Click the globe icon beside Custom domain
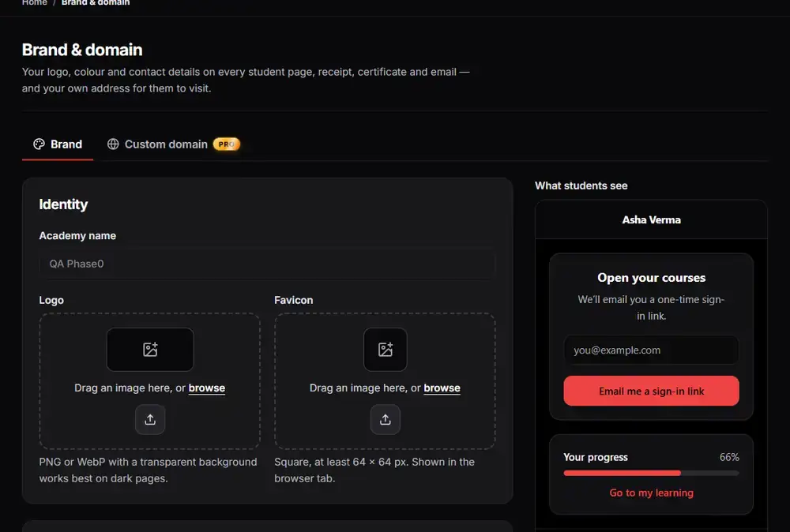 click(x=113, y=144)
